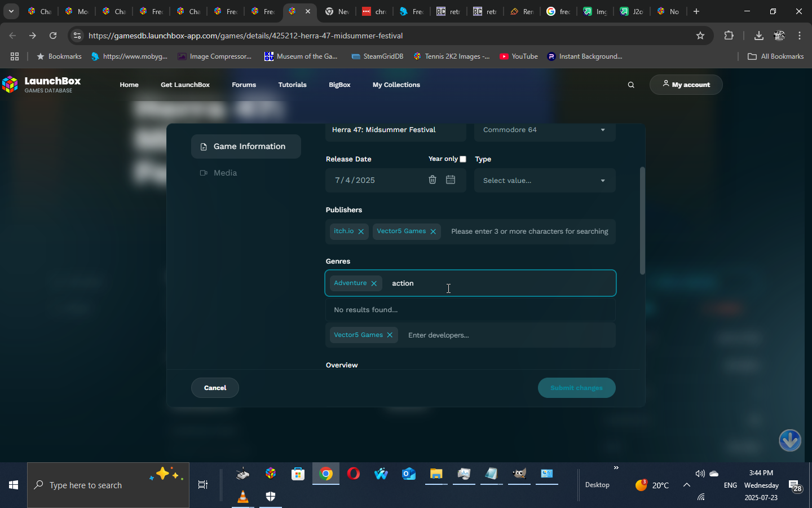Screen dimensions: 812x508
Task: Cancel the edit dialog
Action: [215, 388]
